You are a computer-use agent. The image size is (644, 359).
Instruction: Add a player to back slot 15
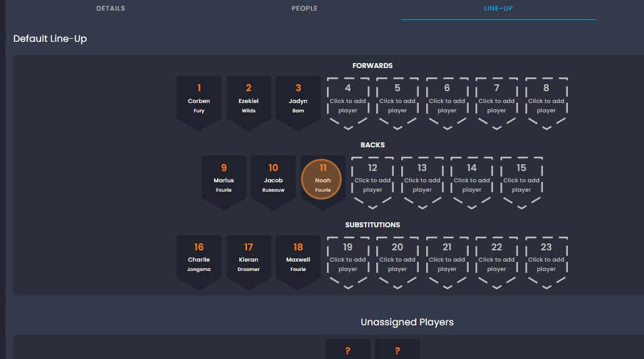coord(522,182)
